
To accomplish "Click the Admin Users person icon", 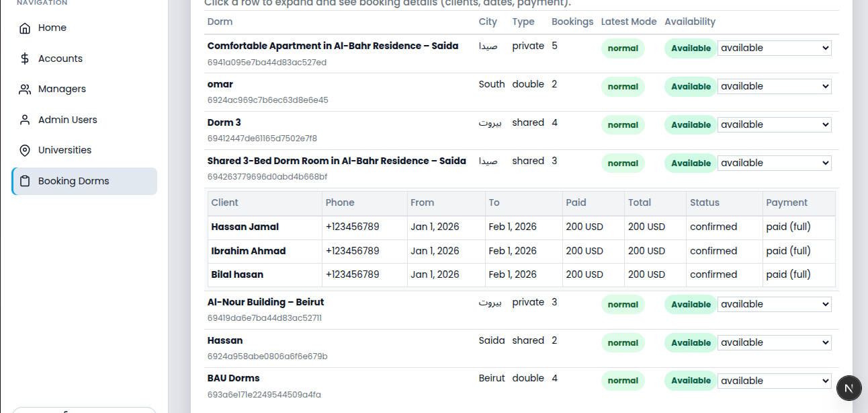I will click(25, 120).
